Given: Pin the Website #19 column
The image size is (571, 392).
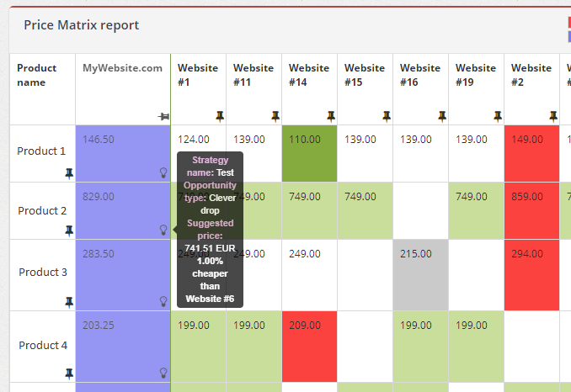Looking at the screenshot, I should pyautogui.click(x=498, y=116).
